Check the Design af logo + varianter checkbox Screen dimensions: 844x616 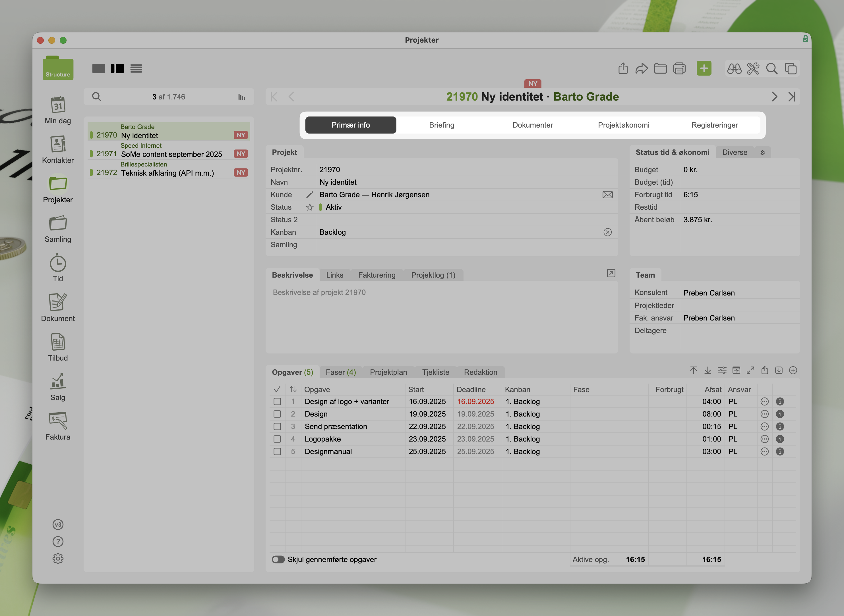tap(277, 401)
